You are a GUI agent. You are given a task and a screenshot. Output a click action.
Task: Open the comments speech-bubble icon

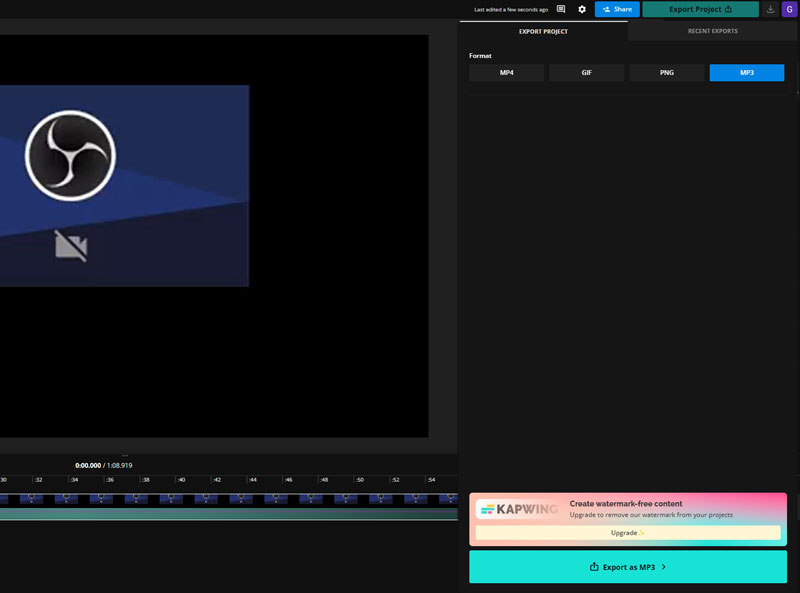561,9
